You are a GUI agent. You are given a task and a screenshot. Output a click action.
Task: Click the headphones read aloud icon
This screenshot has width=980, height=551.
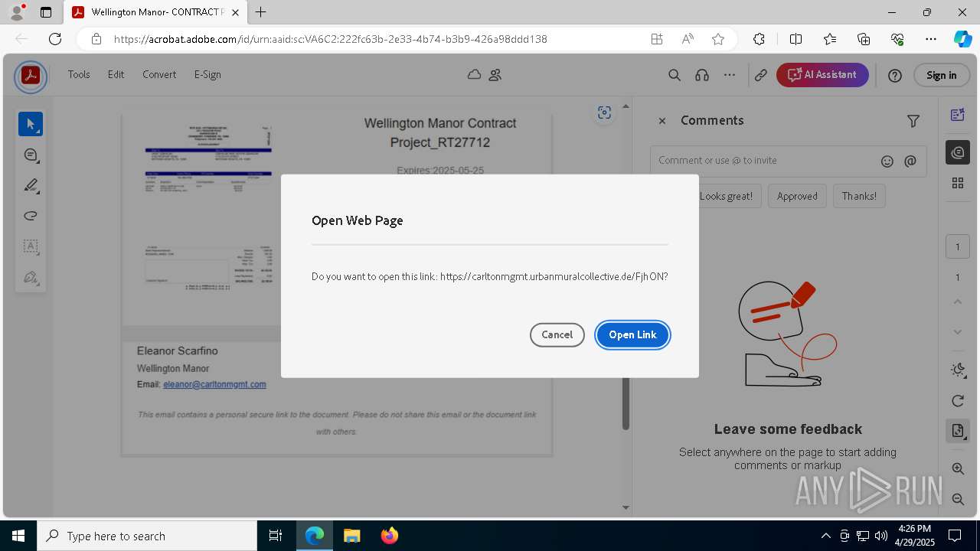(x=702, y=75)
